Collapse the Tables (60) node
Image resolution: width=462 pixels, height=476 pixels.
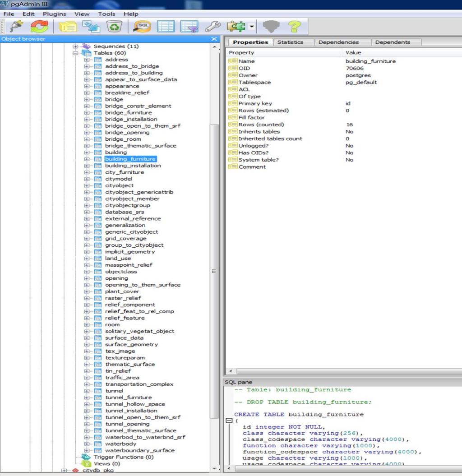75,53
